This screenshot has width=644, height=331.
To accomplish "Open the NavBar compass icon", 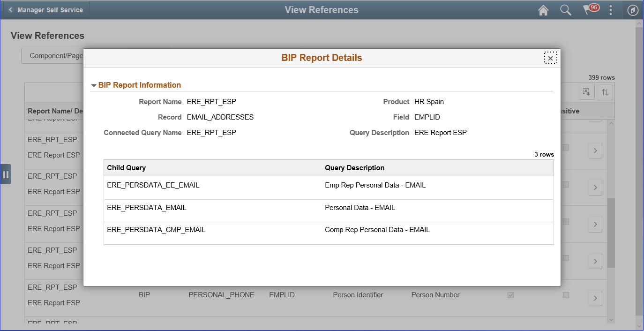I will [633, 10].
